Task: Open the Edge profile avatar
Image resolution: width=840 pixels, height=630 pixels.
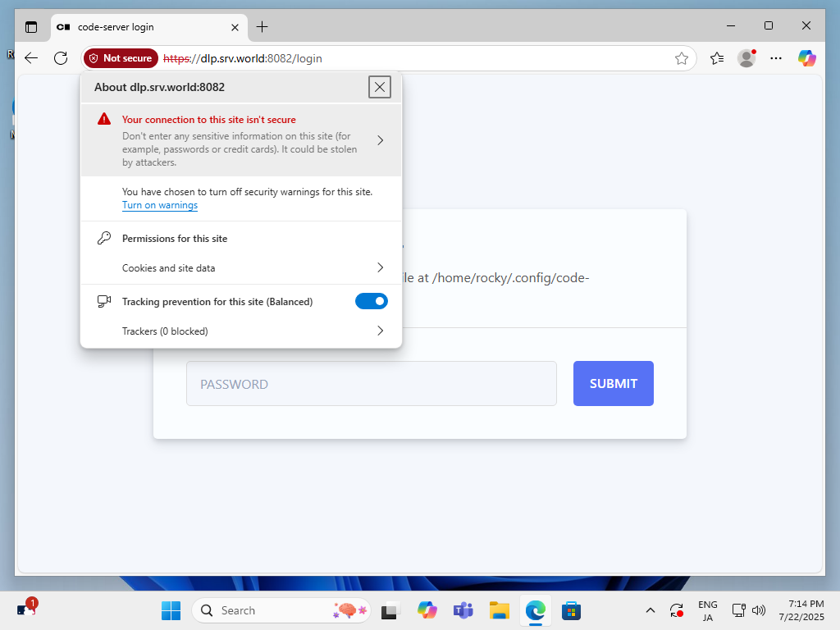Action: [746, 58]
